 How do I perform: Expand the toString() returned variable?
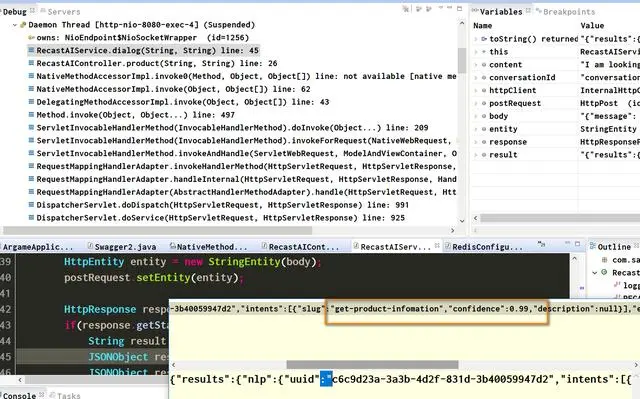[x=476, y=39]
